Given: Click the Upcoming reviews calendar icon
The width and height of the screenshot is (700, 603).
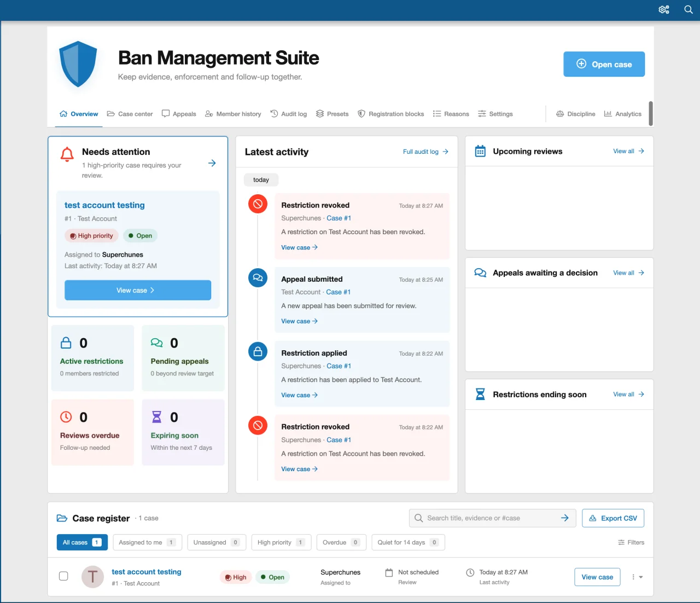Looking at the screenshot, I should (x=480, y=151).
